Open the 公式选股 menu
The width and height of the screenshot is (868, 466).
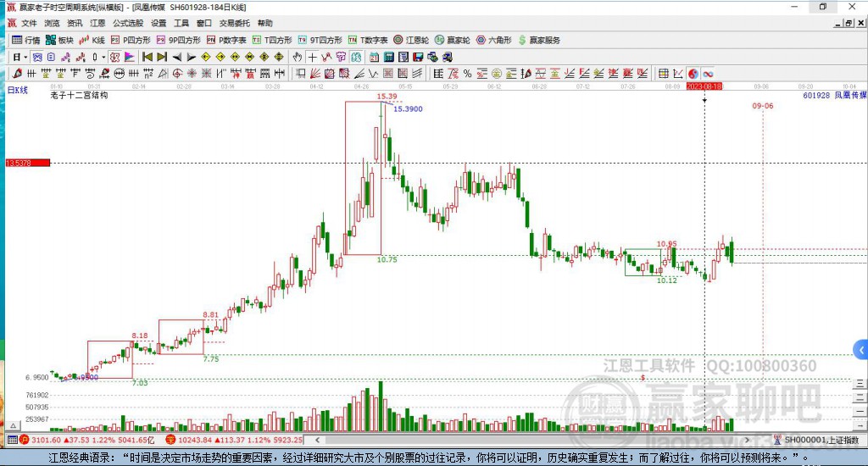128,23
